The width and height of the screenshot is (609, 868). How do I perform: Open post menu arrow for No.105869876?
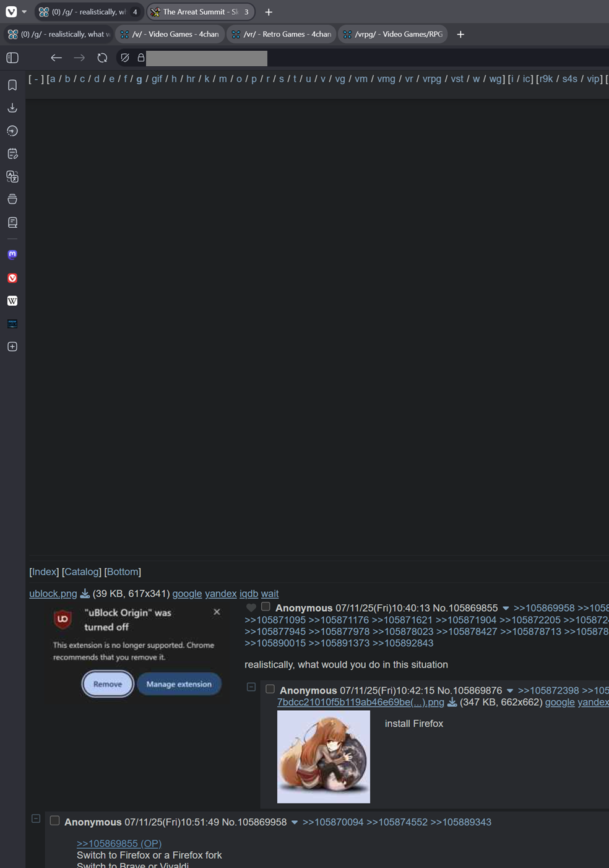coord(510,691)
